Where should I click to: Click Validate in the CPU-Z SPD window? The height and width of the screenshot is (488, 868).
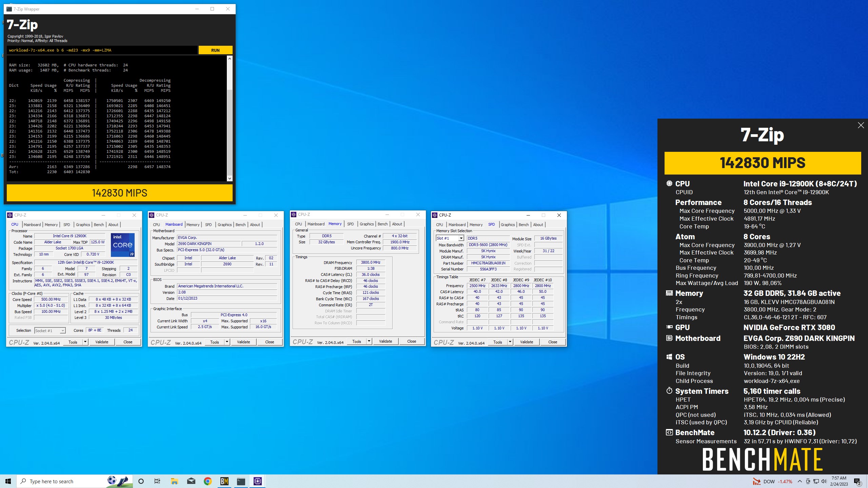527,342
